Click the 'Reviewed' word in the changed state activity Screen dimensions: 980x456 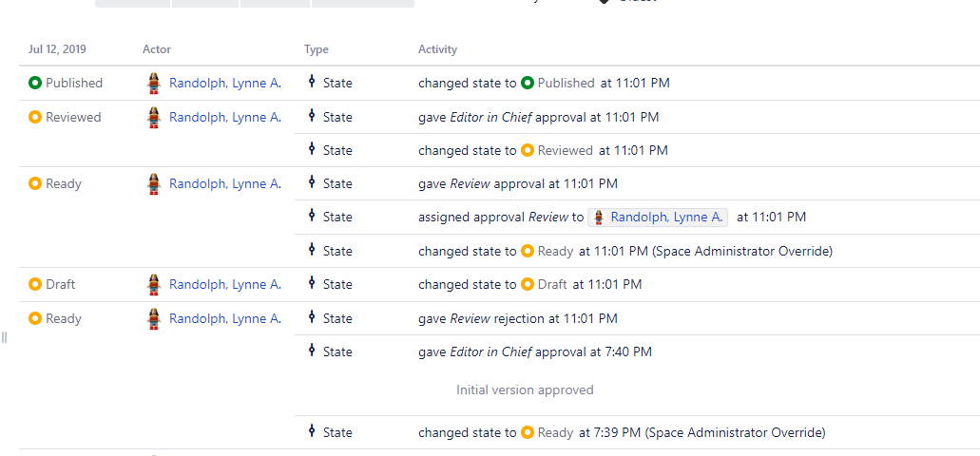click(565, 150)
